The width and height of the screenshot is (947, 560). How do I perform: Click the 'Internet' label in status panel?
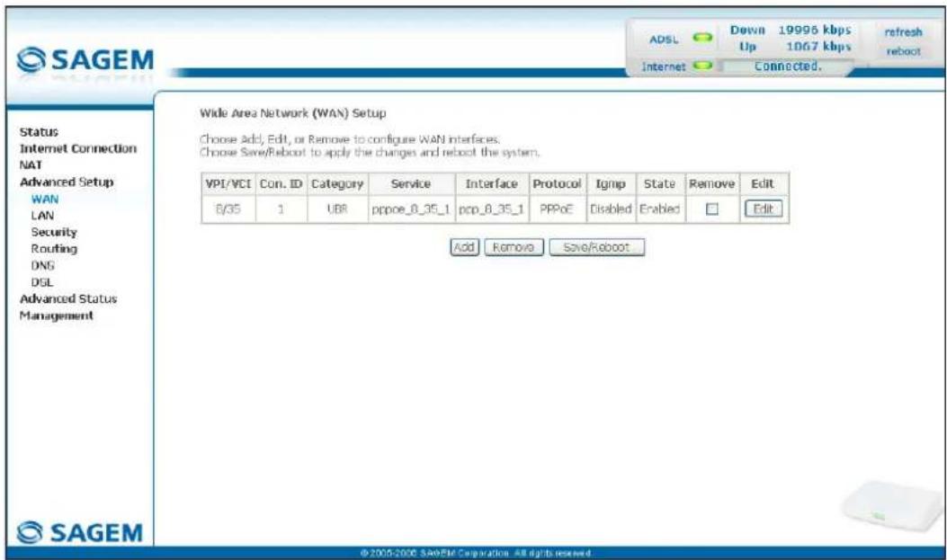pyautogui.click(x=663, y=67)
